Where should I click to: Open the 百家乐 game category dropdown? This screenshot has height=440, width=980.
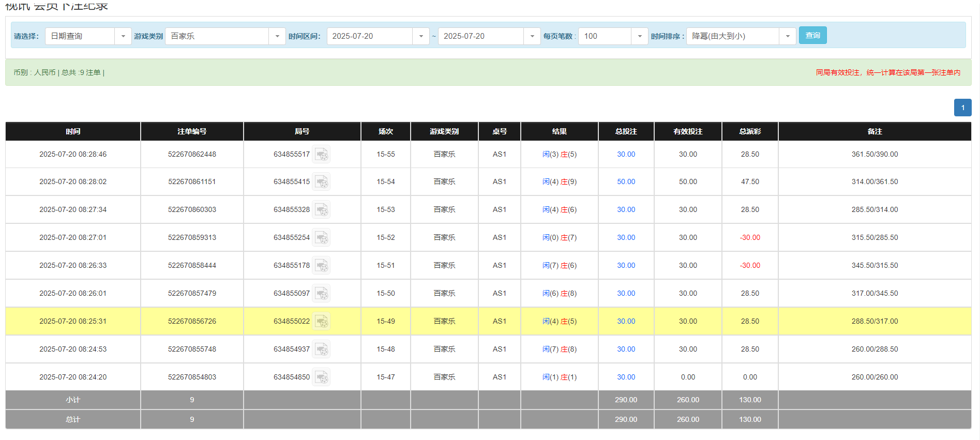(277, 36)
